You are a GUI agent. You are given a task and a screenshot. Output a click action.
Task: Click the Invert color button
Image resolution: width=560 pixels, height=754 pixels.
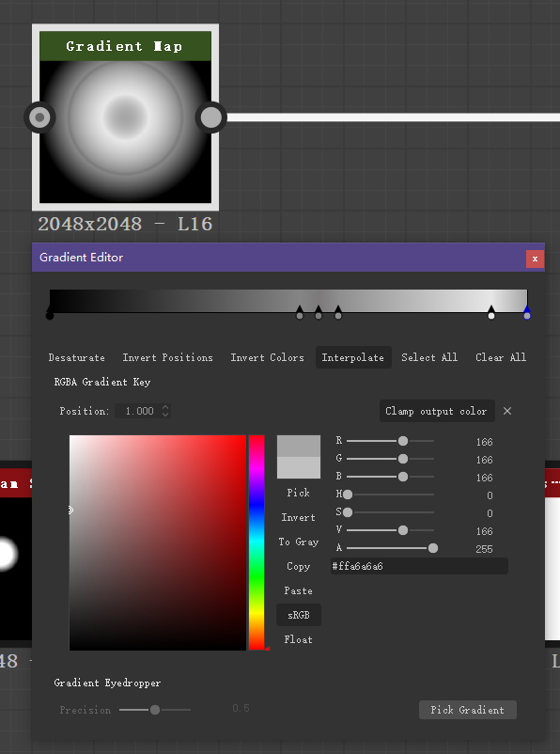click(x=299, y=517)
